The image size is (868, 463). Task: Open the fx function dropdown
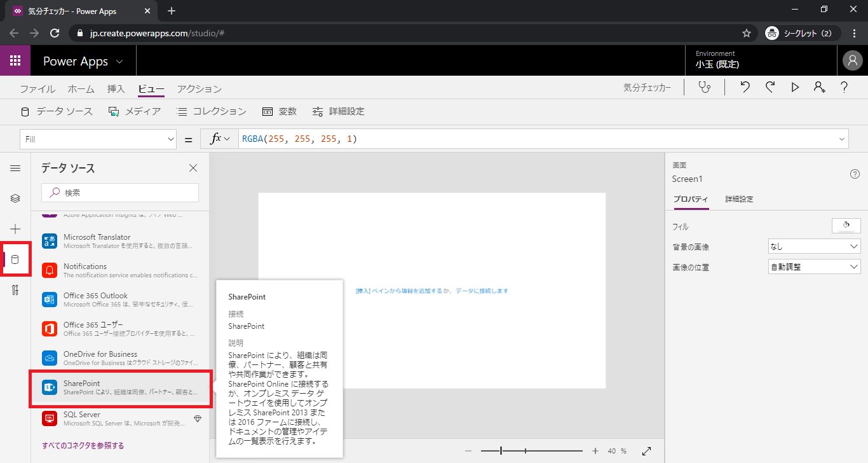pyautogui.click(x=219, y=139)
